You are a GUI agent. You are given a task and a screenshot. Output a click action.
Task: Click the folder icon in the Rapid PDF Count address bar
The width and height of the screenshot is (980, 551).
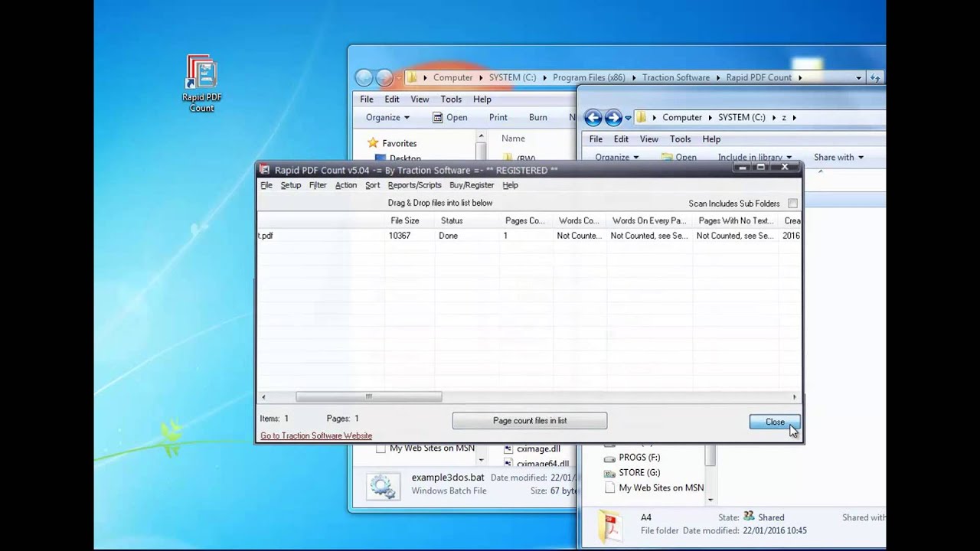click(x=412, y=77)
